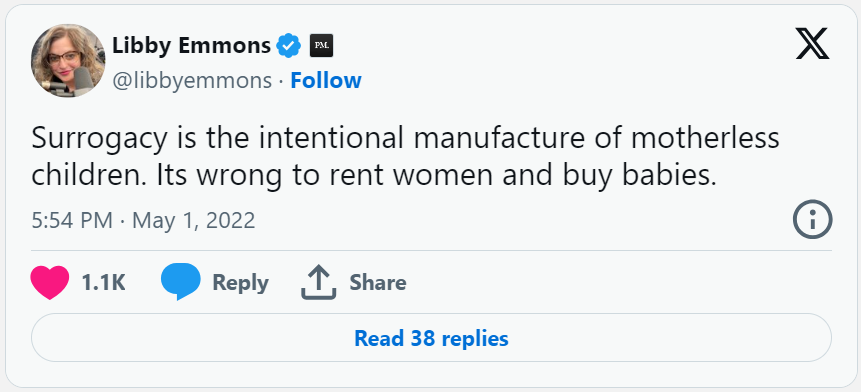Like the tweet with the pink heart icon
Image resolution: width=861 pixels, height=392 pixels.
coord(50,282)
